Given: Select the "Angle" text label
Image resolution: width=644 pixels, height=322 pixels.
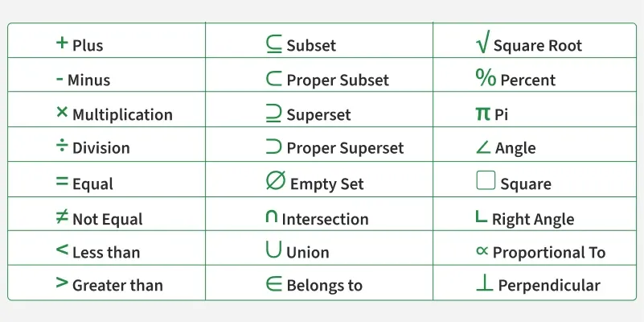Looking at the screenshot, I should [x=515, y=149].
